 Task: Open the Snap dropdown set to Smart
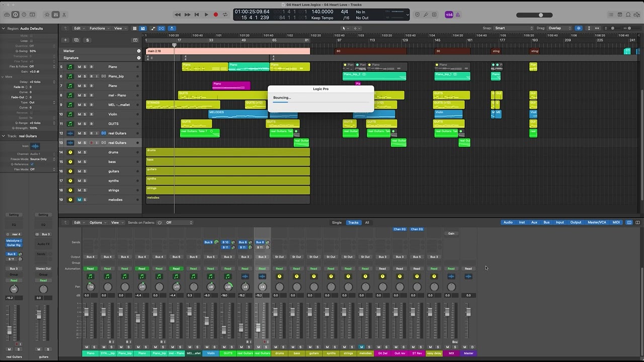point(514,28)
